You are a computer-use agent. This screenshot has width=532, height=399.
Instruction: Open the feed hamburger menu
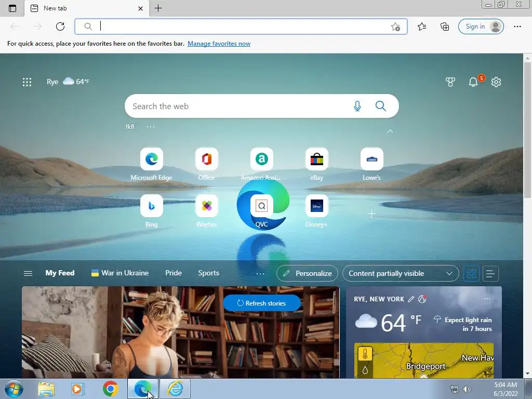click(x=28, y=273)
